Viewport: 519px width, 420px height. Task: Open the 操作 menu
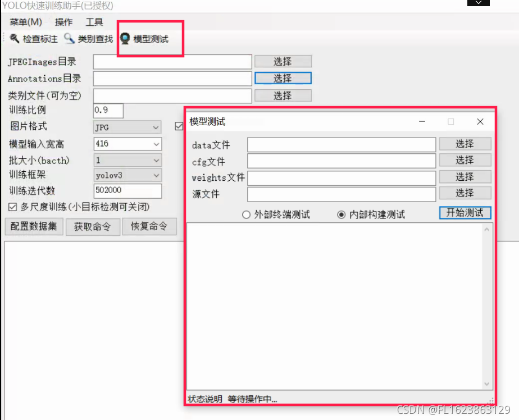pos(63,22)
